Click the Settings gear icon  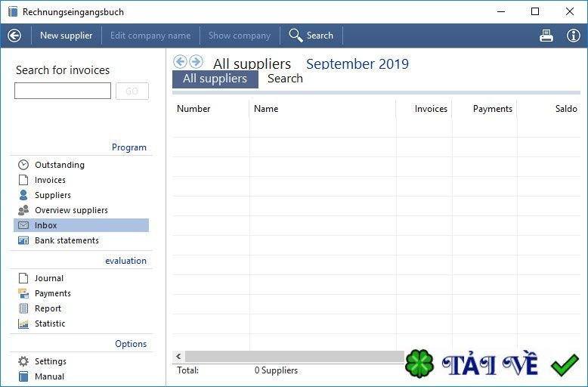point(23,361)
